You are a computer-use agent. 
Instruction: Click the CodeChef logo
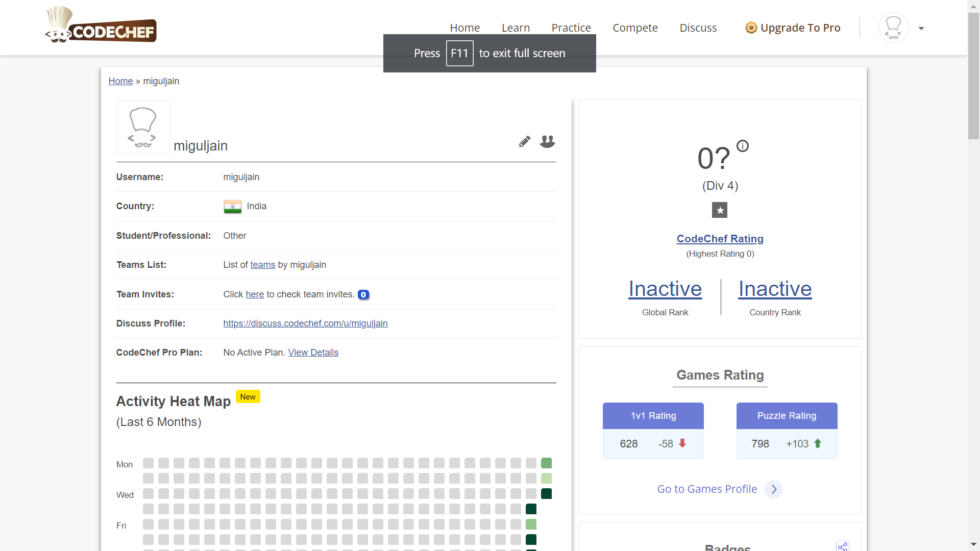pyautogui.click(x=101, y=26)
